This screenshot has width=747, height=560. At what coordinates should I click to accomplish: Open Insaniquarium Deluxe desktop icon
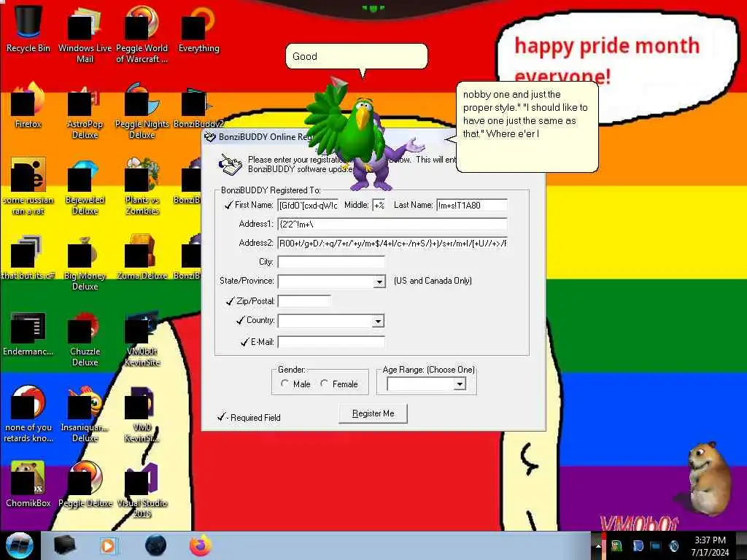85,413
